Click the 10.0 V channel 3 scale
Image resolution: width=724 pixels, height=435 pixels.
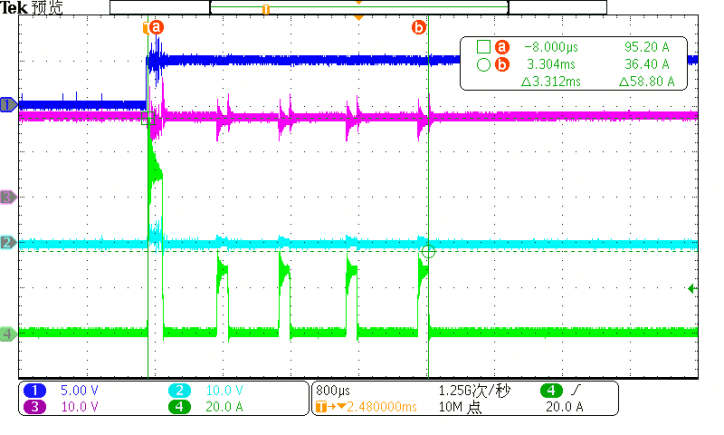pos(79,407)
